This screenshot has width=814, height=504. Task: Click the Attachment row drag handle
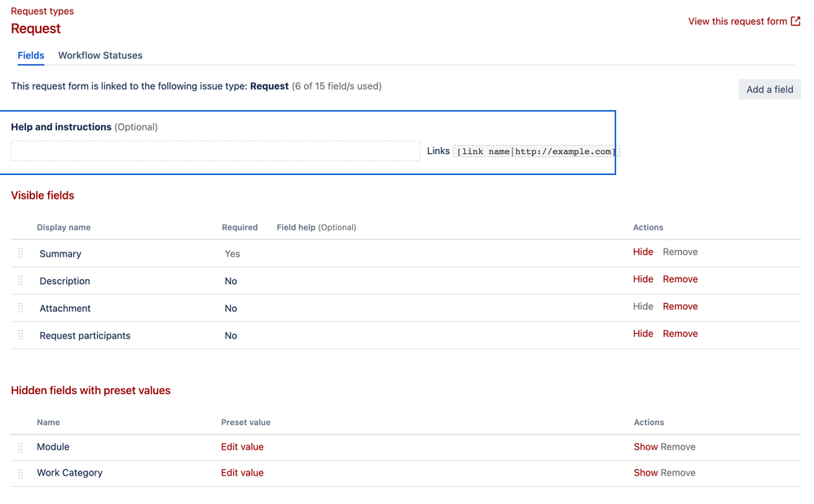20,308
